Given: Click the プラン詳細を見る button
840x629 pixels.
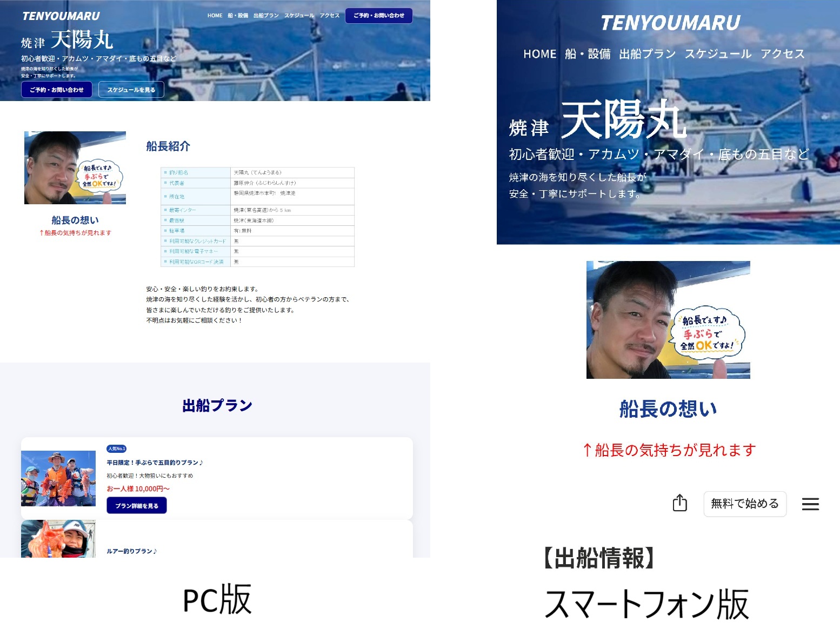Looking at the screenshot, I should point(137,506).
